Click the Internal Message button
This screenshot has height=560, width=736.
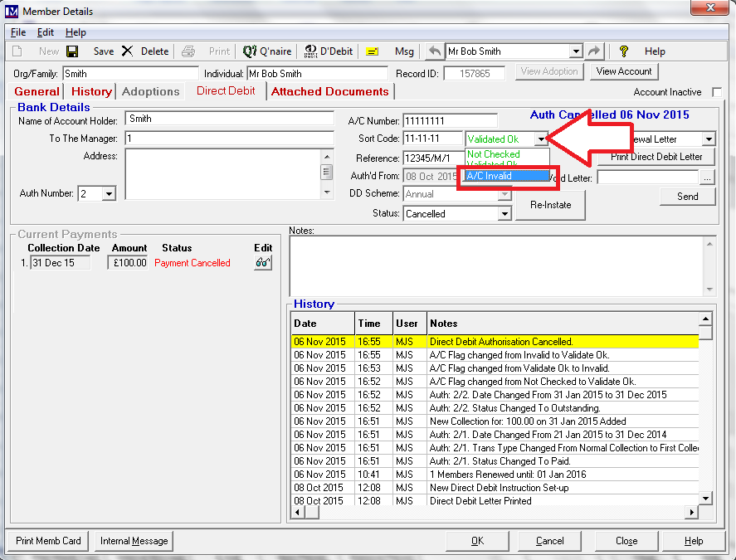click(x=134, y=541)
